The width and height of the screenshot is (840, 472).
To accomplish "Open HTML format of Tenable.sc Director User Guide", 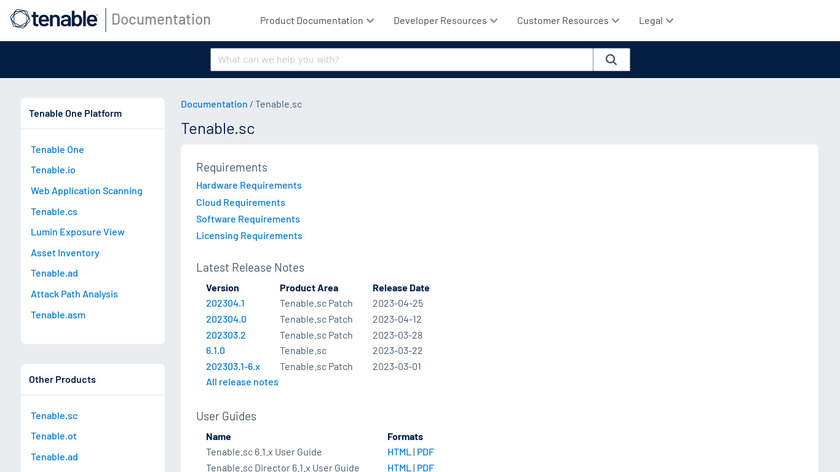I will point(399,468).
